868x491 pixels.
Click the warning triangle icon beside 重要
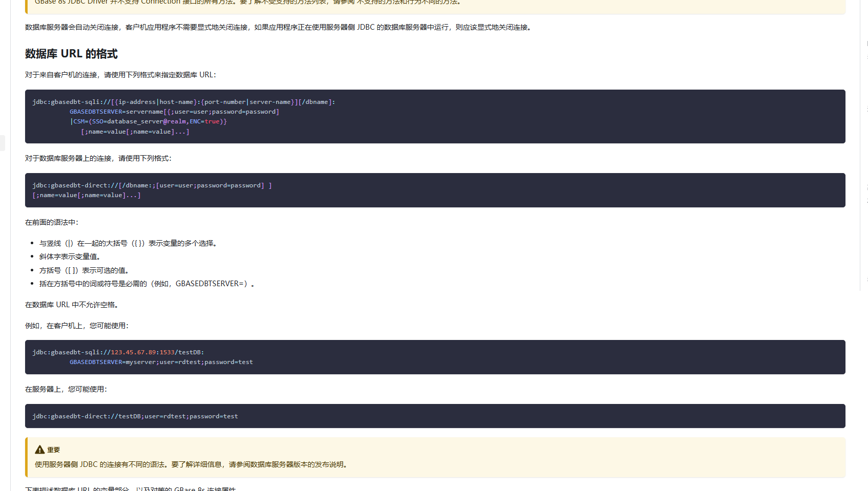point(40,450)
